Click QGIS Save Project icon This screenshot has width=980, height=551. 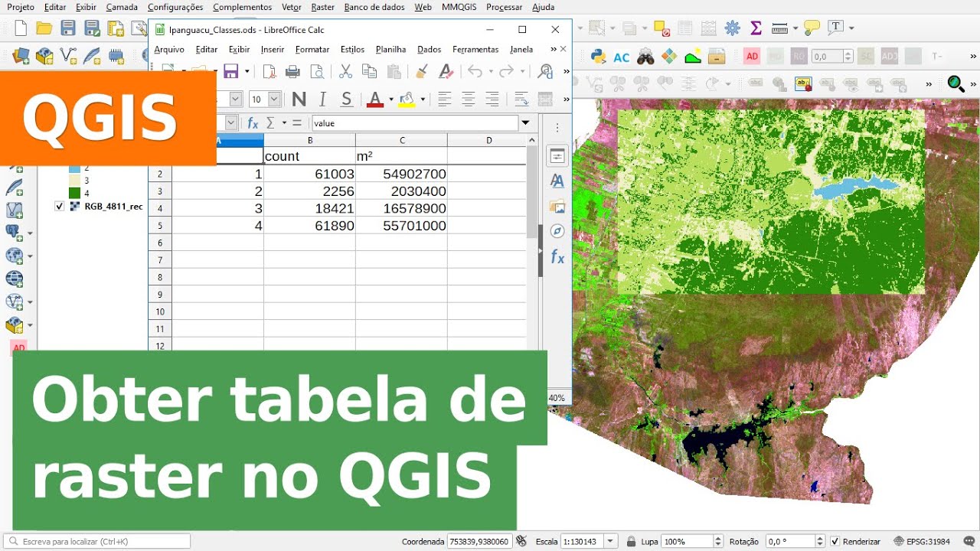point(68,28)
